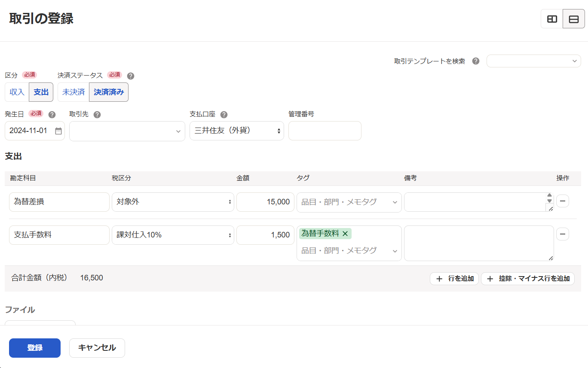Click the 備考 textarea in 支払手数料 row

point(479,243)
